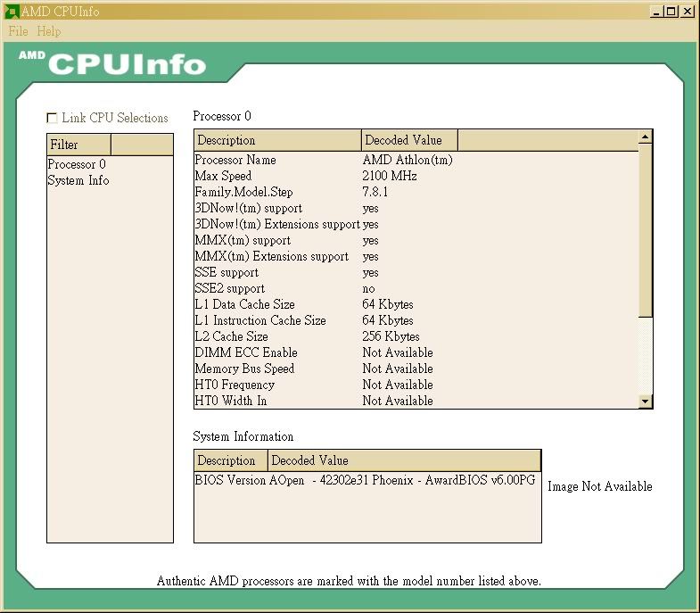Click System Information Decoded Value header
The width and height of the screenshot is (700, 613).
[405, 460]
